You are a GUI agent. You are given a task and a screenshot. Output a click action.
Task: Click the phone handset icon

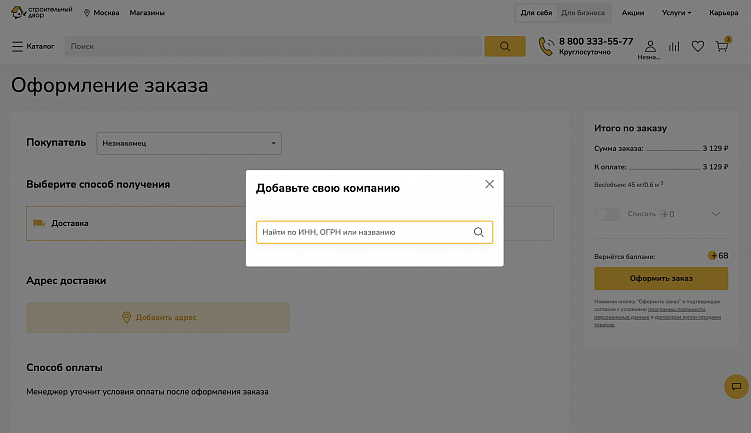[546, 46]
